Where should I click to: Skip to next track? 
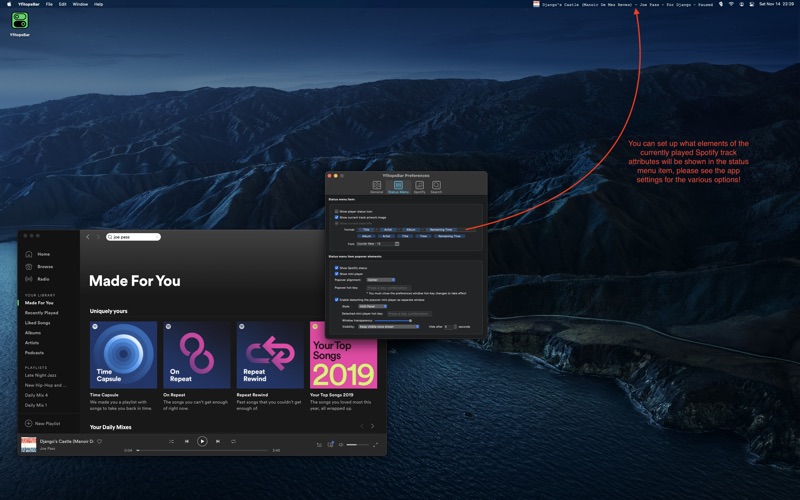coord(218,441)
